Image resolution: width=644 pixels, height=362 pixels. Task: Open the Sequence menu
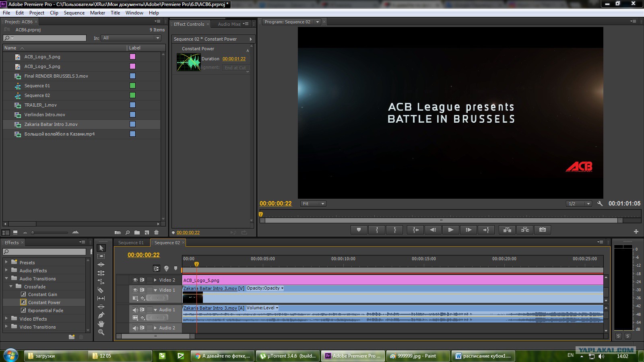tap(74, 13)
